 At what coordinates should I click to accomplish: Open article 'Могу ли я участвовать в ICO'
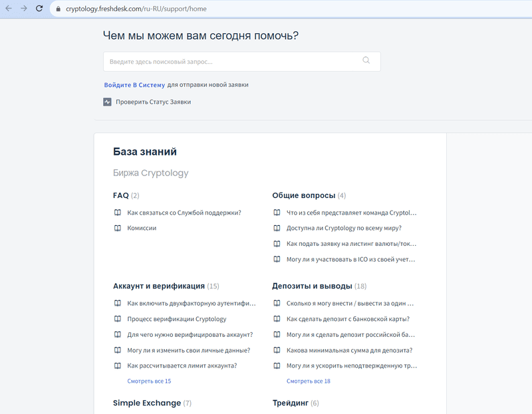[x=351, y=259]
